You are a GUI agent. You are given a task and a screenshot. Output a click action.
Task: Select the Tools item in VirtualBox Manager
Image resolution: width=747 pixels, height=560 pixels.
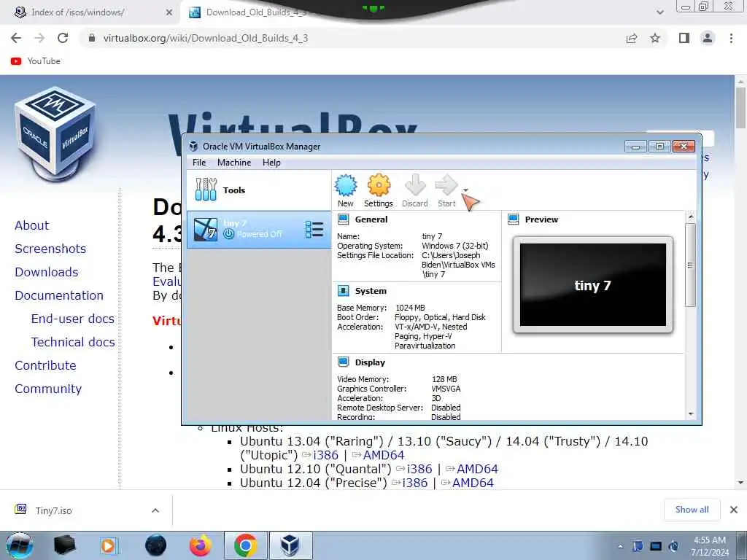coord(259,190)
